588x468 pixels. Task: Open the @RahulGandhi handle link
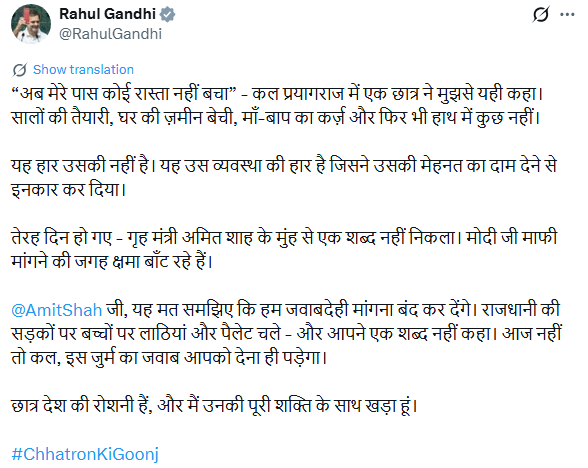tap(111, 34)
